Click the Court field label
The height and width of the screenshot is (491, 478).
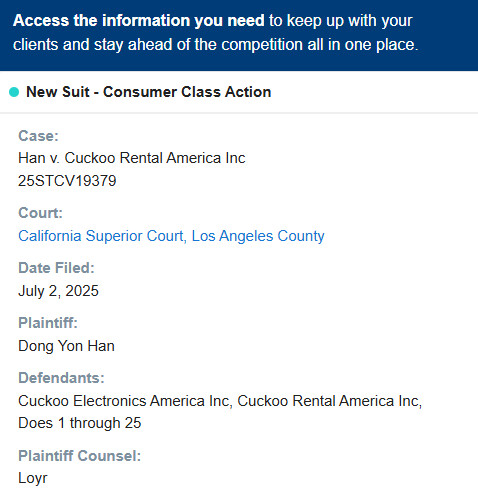click(x=40, y=213)
